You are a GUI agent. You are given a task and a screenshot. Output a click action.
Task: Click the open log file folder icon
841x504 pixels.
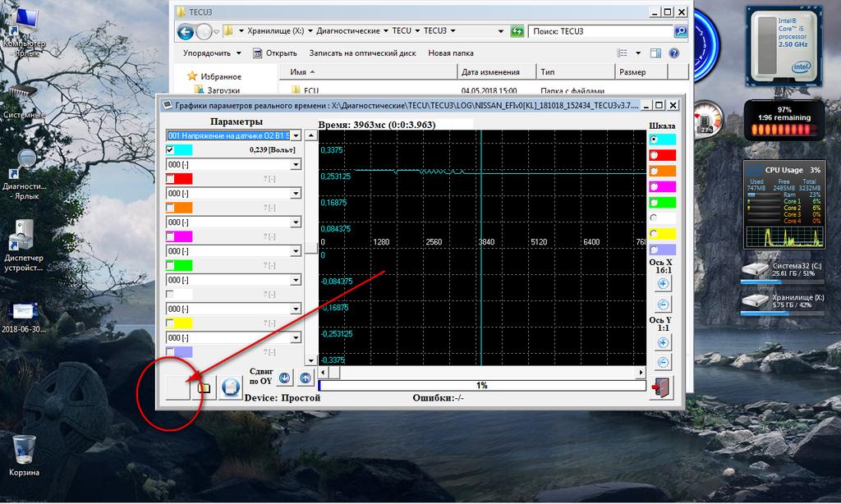[x=204, y=386]
